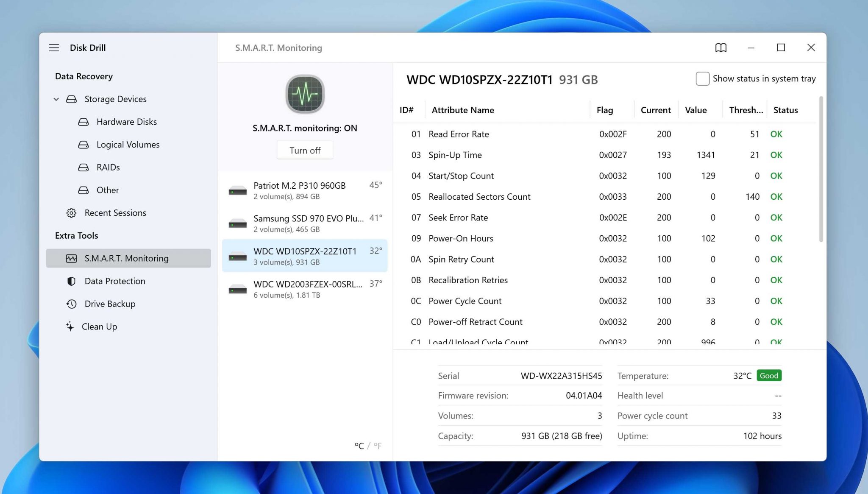Viewport: 868px width, 494px height.
Task: Click firmware revision 04.01A04
Action: [584, 396]
